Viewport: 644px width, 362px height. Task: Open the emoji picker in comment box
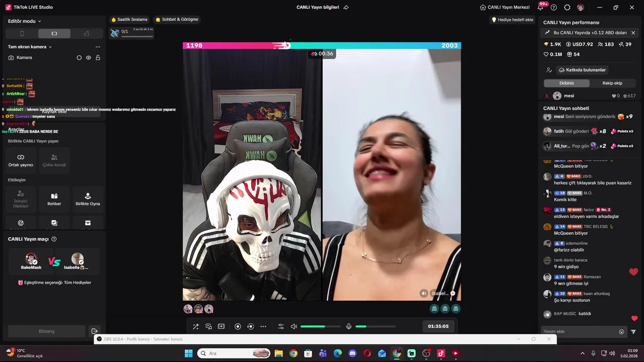click(x=621, y=332)
